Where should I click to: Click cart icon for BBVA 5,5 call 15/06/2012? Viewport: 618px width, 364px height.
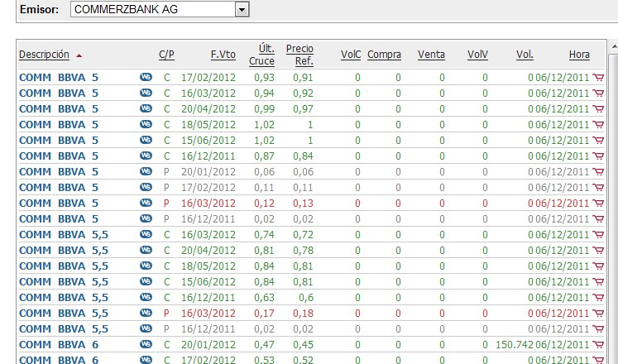[x=598, y=282]
